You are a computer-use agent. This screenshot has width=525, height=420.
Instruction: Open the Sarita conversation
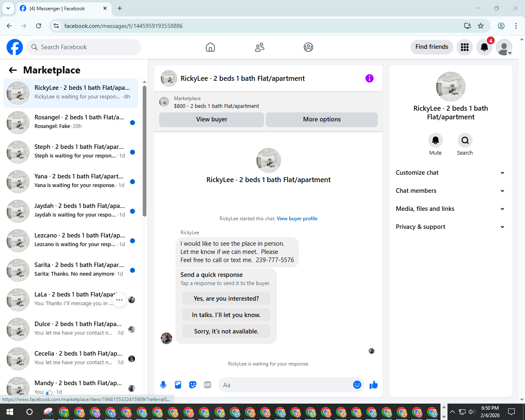71,270
